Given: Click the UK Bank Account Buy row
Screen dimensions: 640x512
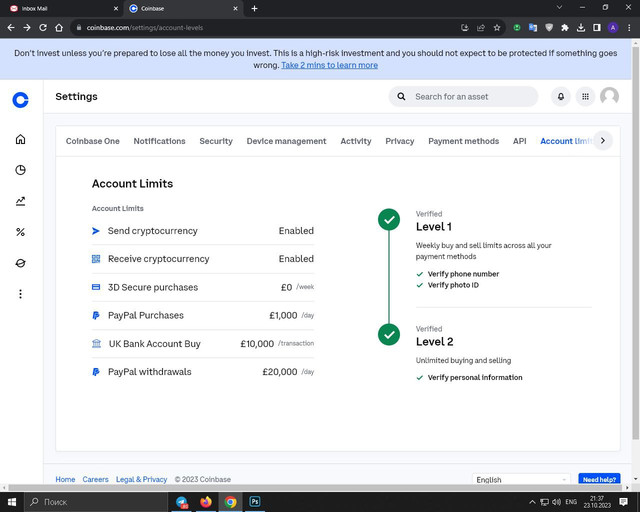Looking at the screenshot, I should (203, 343).
